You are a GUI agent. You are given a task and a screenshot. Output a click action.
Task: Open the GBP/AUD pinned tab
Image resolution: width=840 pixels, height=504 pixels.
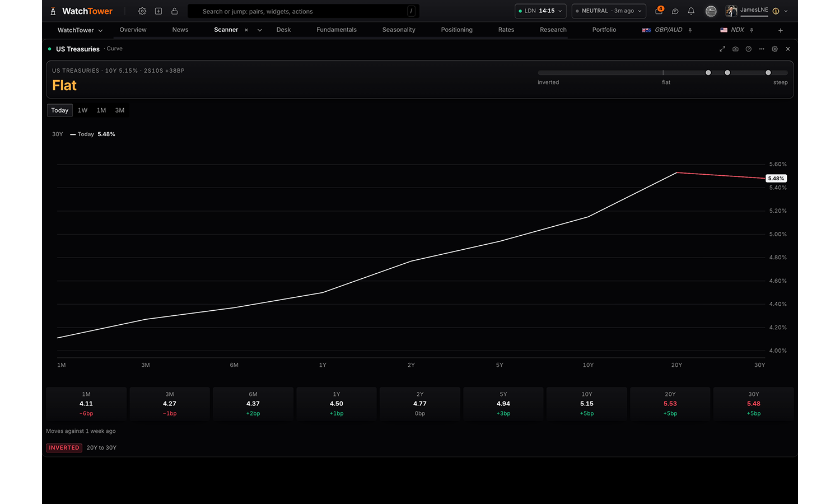[662, 30]
